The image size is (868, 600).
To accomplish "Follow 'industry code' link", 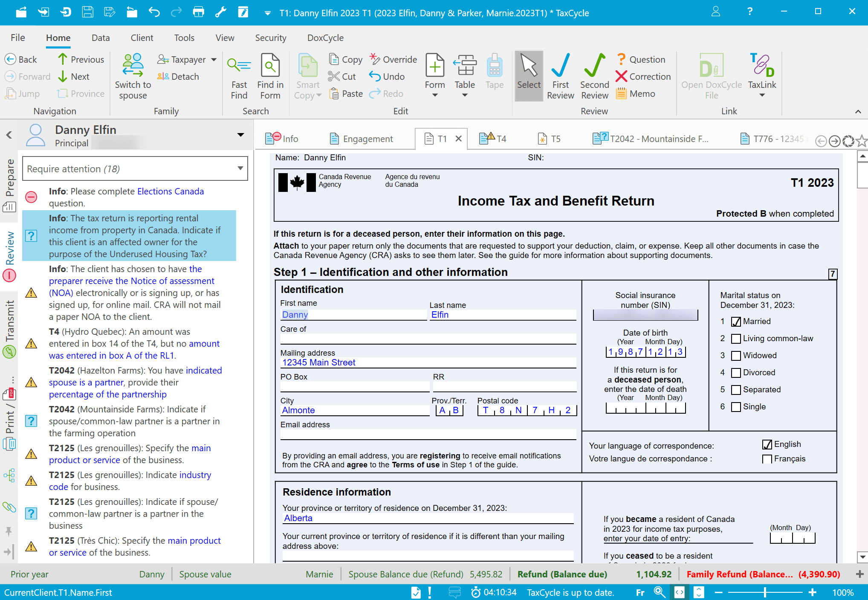I will coord(130,481).
